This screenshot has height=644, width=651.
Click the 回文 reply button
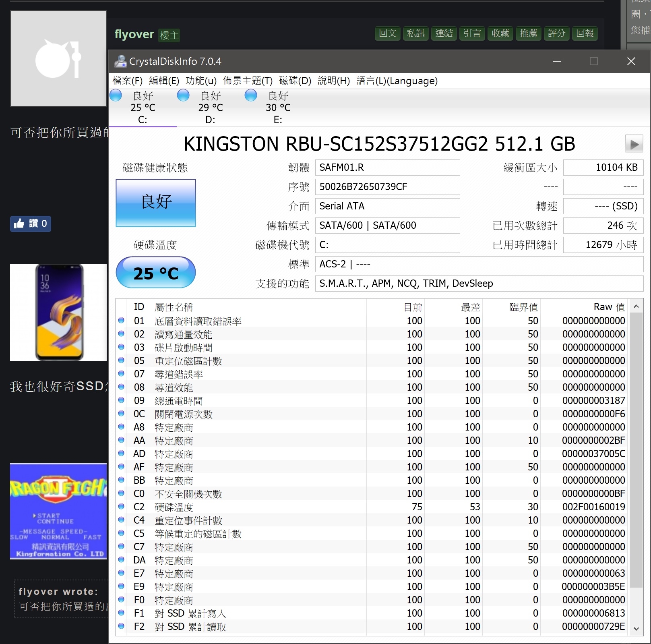(x=388, y=33)
